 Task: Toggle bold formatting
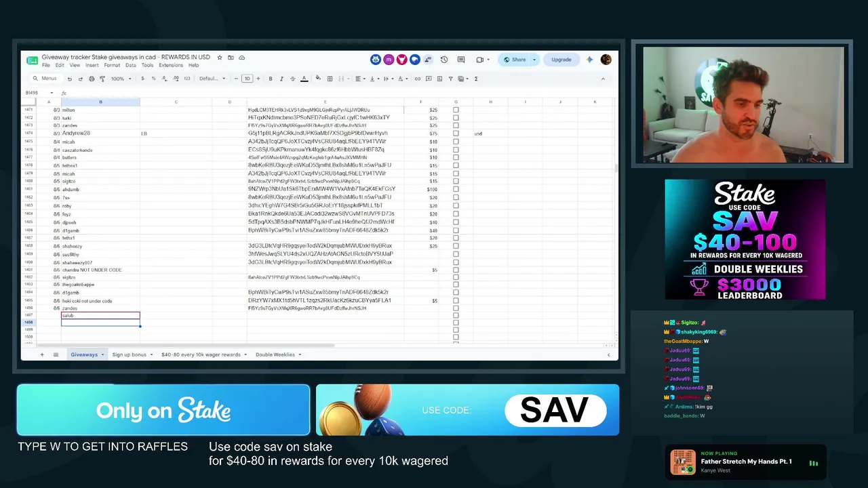(271, 79)
